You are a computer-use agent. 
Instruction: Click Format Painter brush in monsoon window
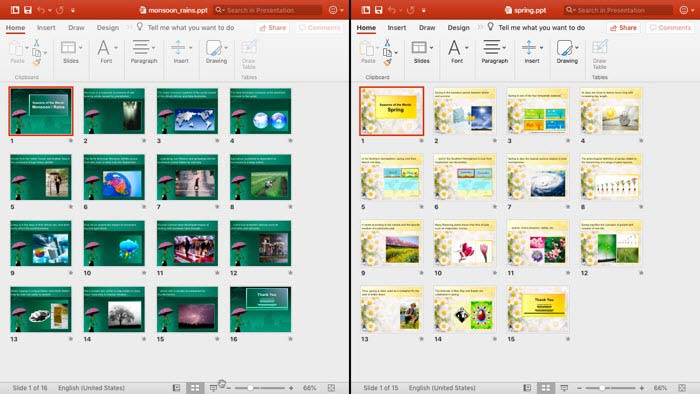[x=37, y=62]
